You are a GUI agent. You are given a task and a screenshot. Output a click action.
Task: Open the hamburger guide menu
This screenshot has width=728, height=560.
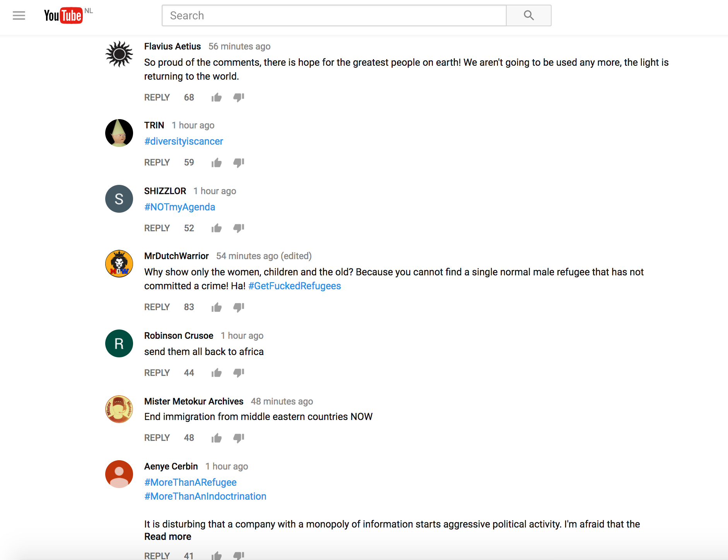(19, 15)
